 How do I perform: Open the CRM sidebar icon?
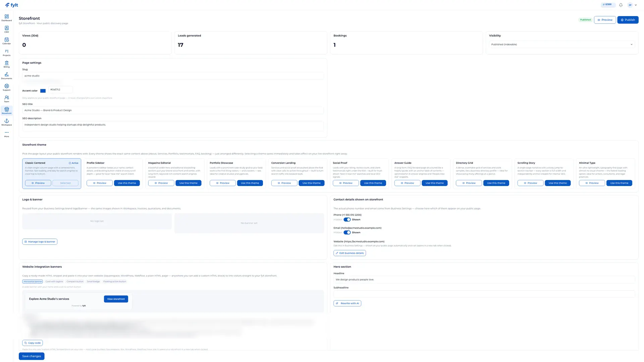(6, 29)
